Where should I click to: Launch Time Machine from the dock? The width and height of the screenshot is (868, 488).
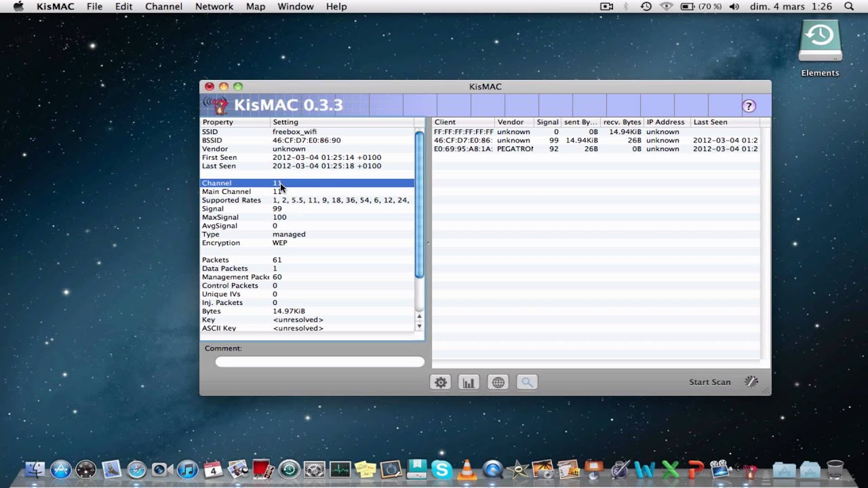[x=289, y=469]
